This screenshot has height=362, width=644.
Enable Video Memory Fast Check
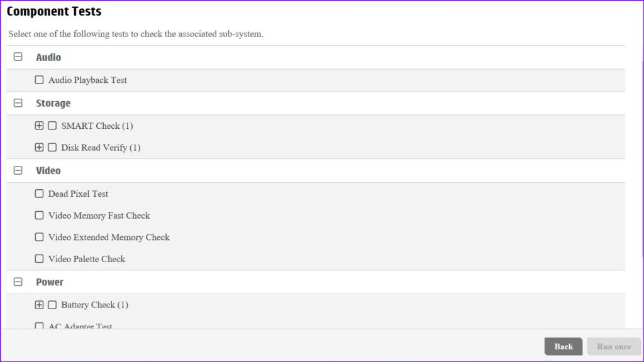point(39,215)
